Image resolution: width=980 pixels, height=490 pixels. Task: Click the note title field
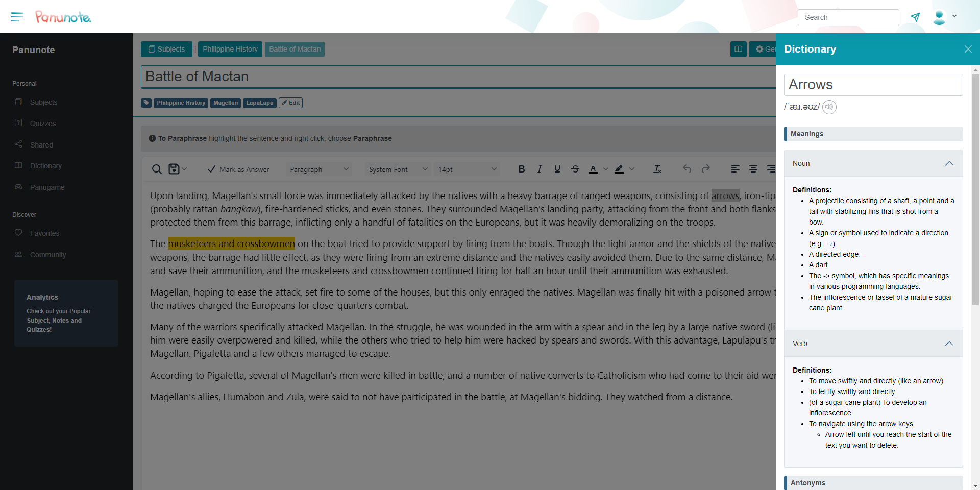click(x=458, y=77)
